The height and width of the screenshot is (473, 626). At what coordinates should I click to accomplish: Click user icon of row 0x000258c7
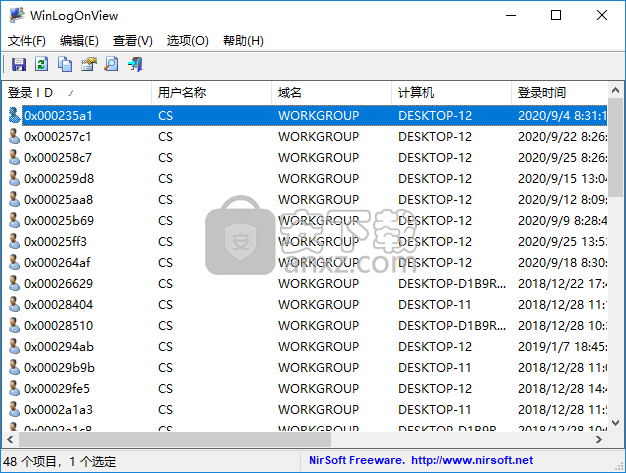(x=14, y=158)
